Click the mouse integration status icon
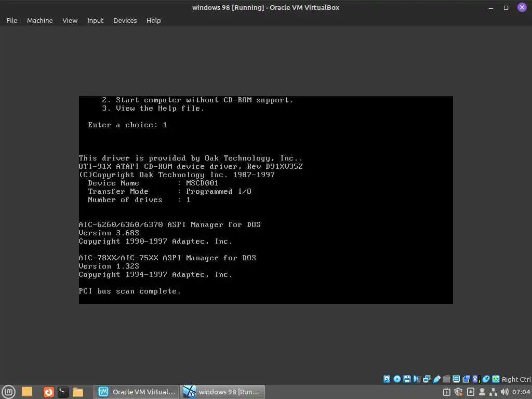 486,379
